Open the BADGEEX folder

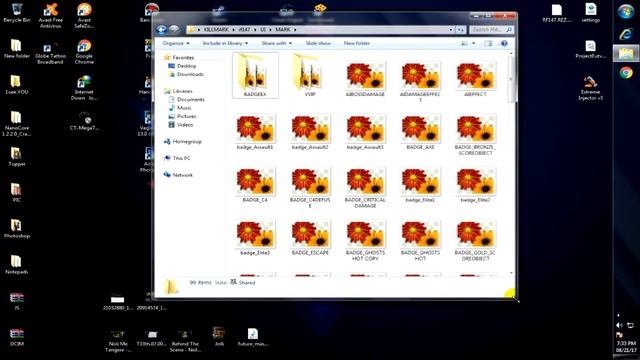255,75
